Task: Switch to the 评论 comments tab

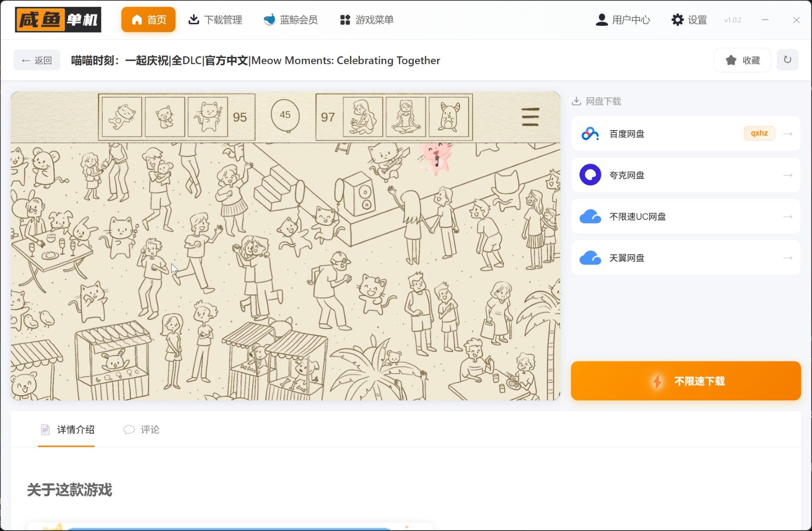Action: point(141,430)
